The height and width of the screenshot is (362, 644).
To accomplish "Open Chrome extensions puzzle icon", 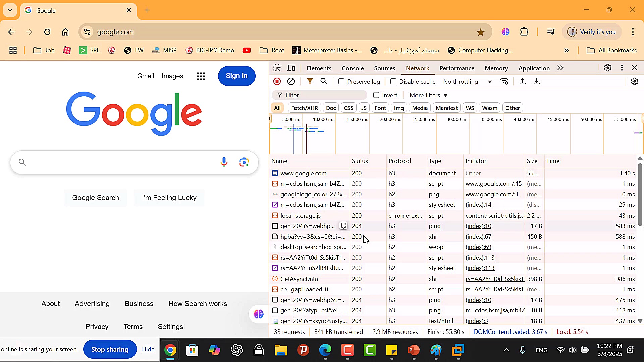I will (x=524, y=32).
